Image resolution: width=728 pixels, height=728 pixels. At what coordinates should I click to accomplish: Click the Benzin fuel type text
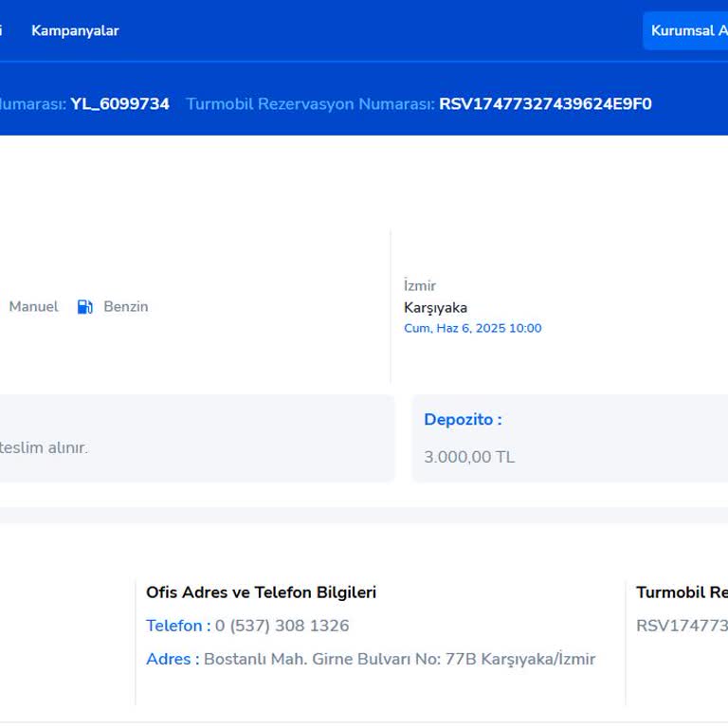[125, 306]
